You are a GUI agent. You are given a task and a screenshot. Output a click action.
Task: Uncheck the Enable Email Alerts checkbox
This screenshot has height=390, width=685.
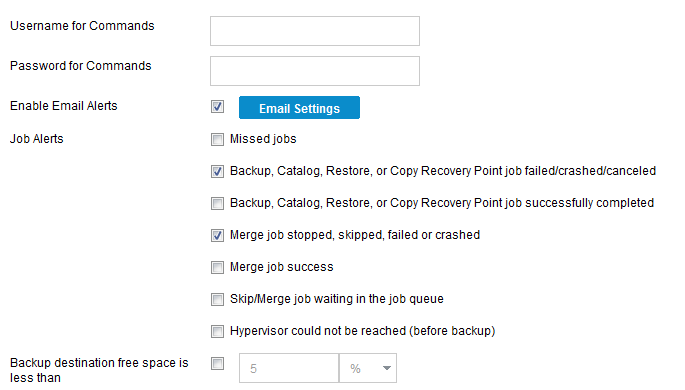tap(218, 107)
